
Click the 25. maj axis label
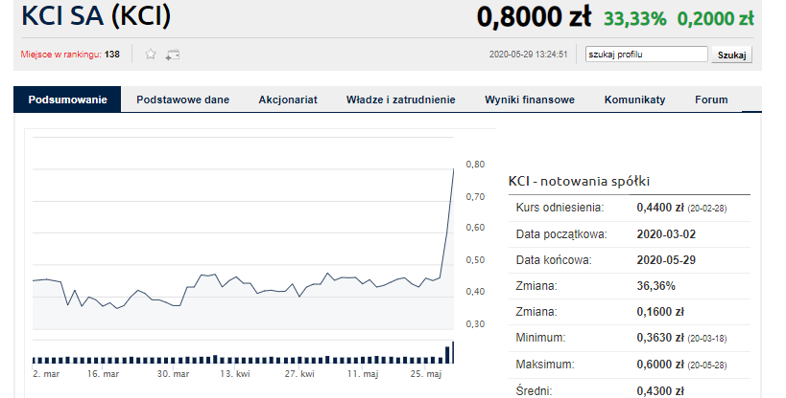click(x=426, y=374)
